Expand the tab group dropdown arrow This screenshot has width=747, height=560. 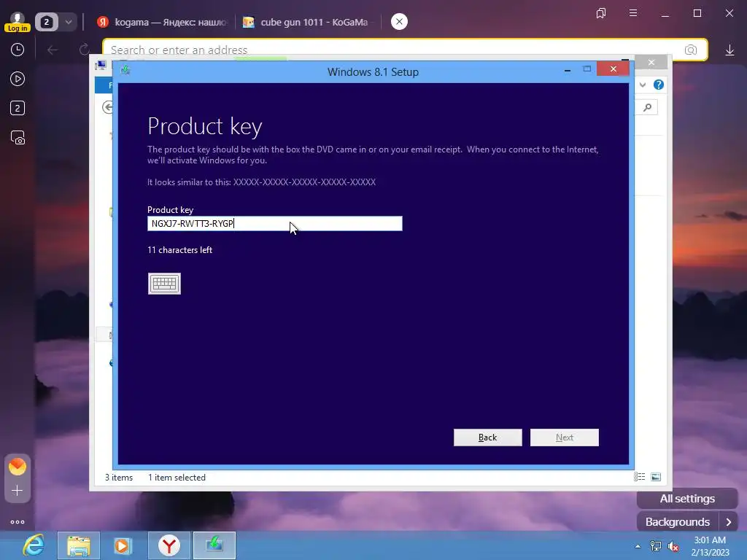(x=69, y=22)
